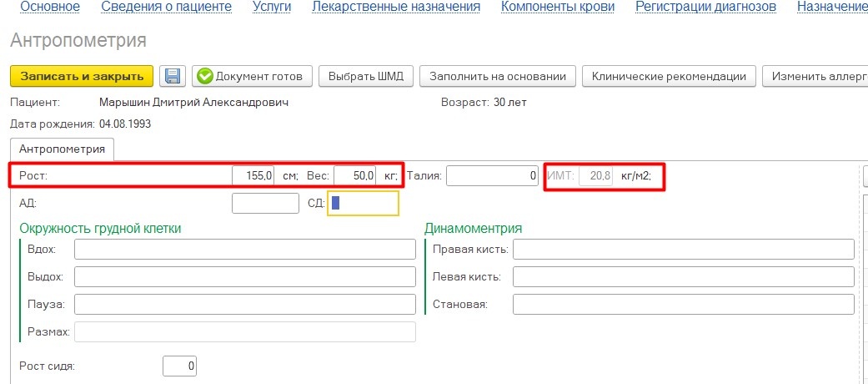Click the floppy disk save icon

173,76
